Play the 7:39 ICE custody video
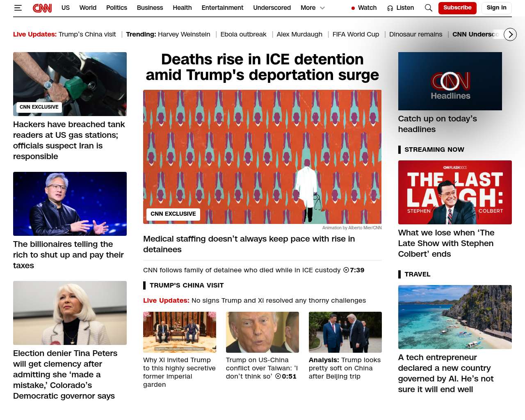525x420 pixels. click(x=354, y=270)
